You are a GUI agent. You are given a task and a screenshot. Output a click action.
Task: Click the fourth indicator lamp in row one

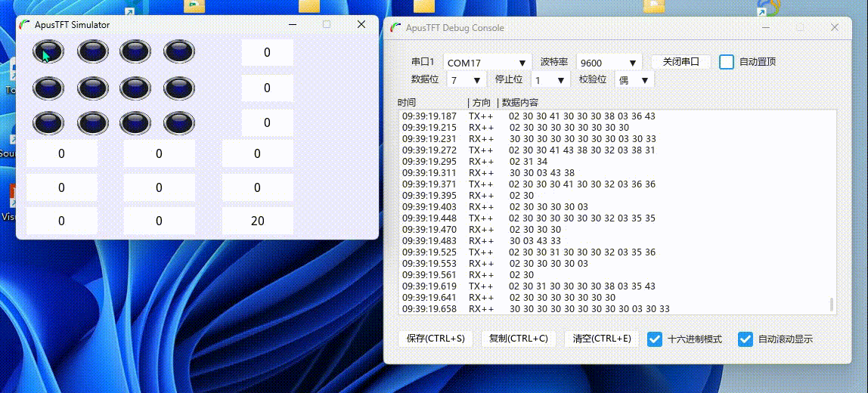(179, 52)
